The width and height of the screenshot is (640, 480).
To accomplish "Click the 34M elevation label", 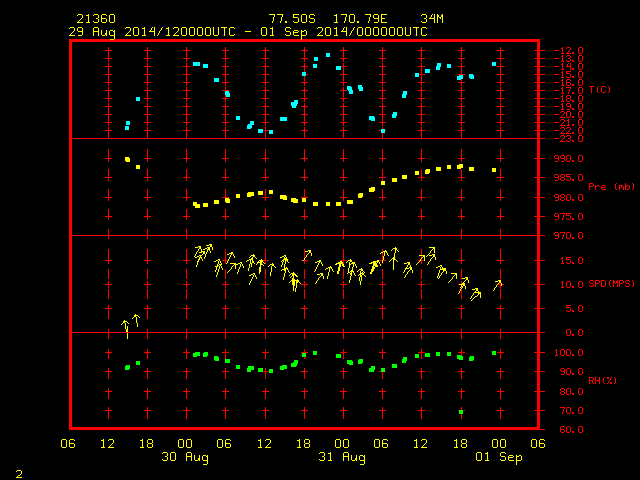I will click(x=432, y=19).
